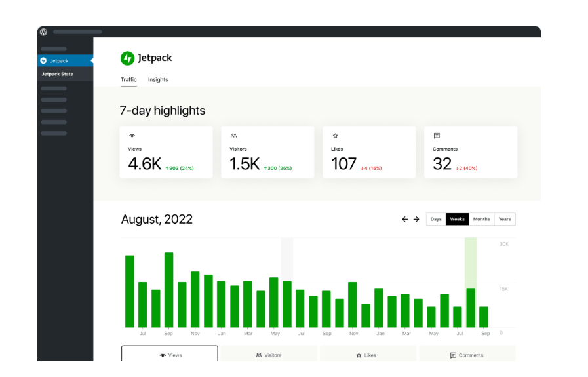Select the Weeks period button
This screenshot has height=377, width=588.
coord(457,219)
